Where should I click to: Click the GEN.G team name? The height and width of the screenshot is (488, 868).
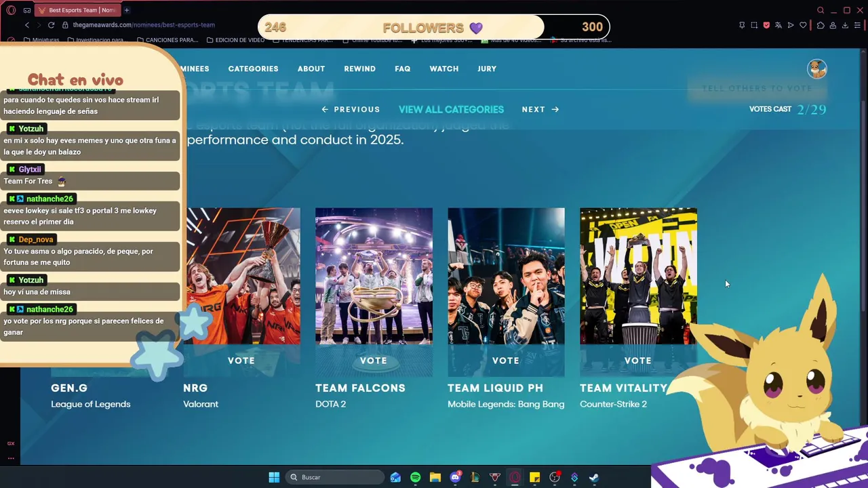click(69, 388)
